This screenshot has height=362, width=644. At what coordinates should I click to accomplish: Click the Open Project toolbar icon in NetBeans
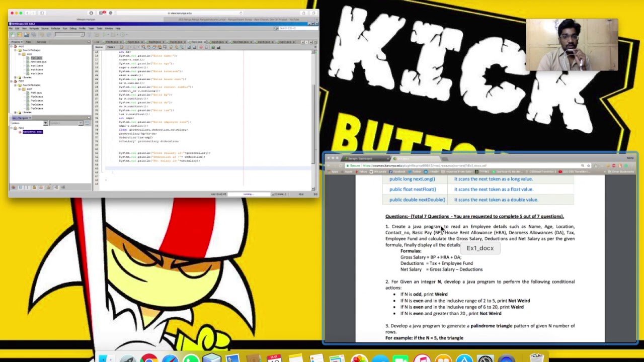(27, 35)
